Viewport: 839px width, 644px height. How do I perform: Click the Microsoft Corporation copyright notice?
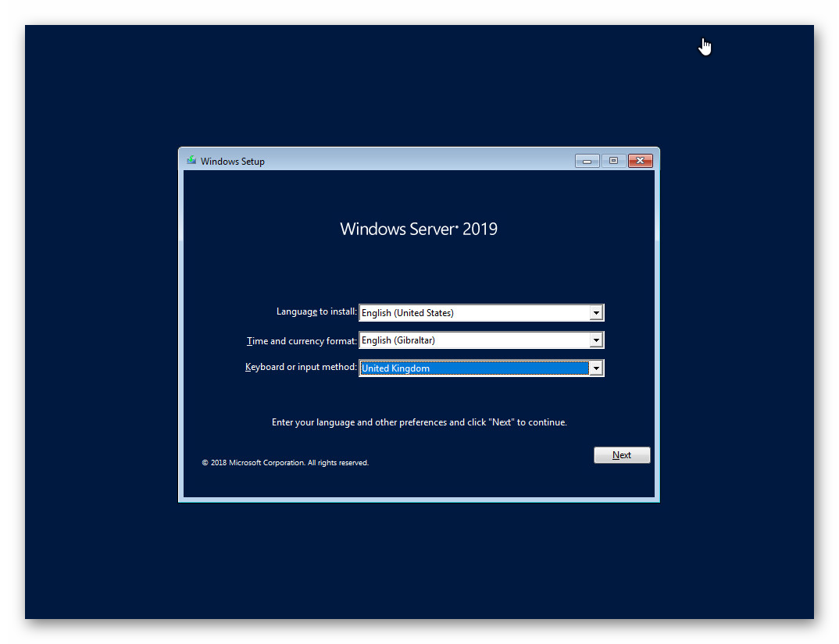click(x=285, y=463)
